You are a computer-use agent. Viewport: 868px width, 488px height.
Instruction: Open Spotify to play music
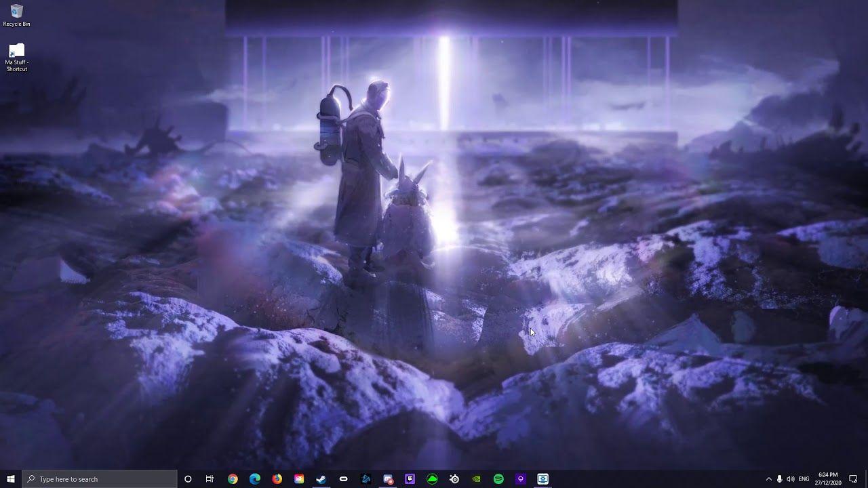(x=498, y=479)
